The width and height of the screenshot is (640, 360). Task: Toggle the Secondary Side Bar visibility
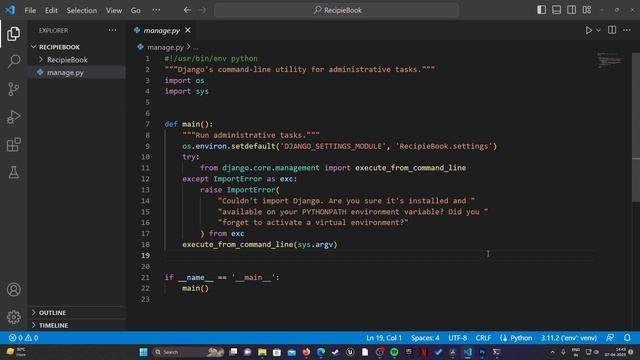tap(571, 10)
